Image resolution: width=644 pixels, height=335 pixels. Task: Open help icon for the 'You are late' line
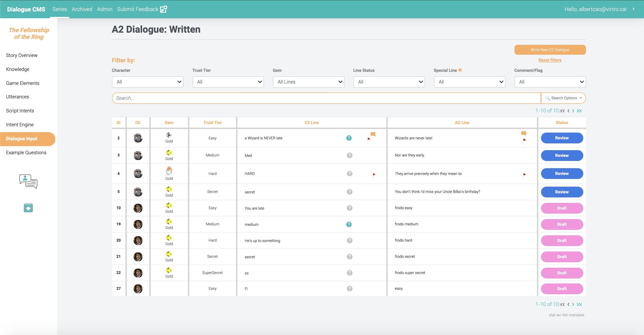(349, 208)
